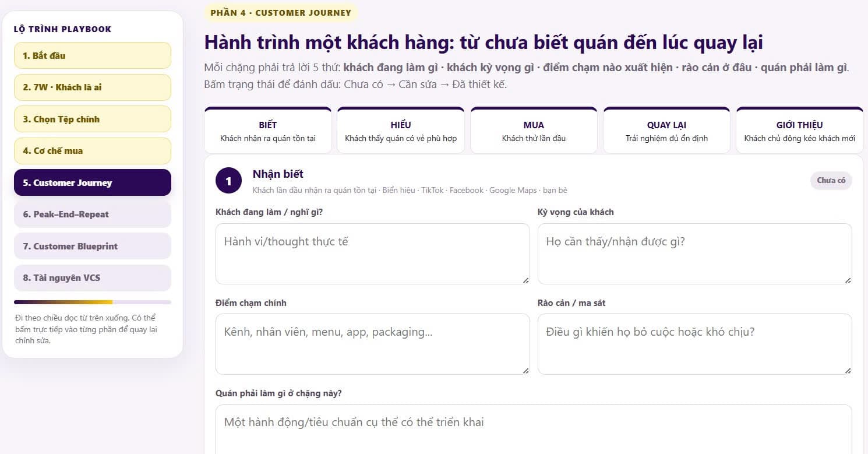This screenshot has height=454, width=868.
Task: Click the Đi theo chiều dọc sidebar hint text
Action: click(x=87, y=329)
